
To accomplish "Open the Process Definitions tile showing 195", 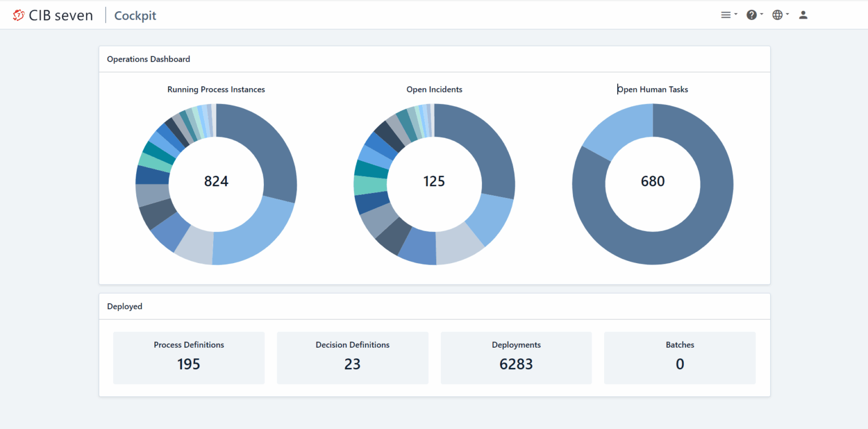I will point(189,358).
